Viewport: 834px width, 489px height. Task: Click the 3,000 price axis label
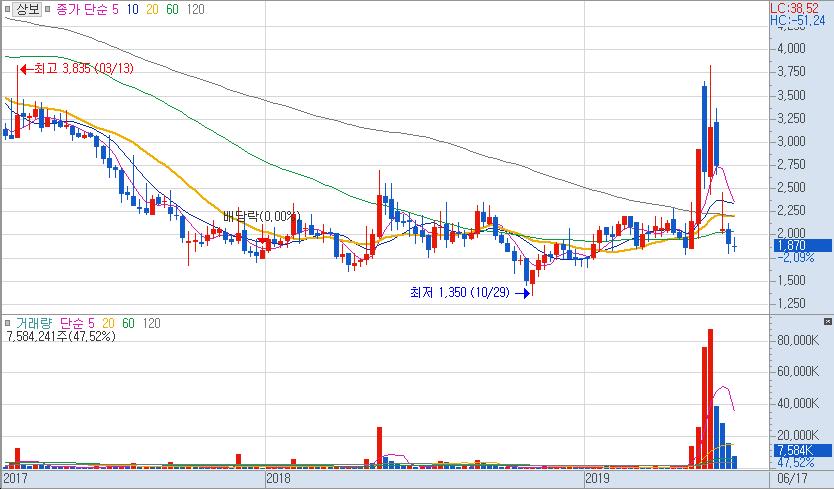coord(791,142)
